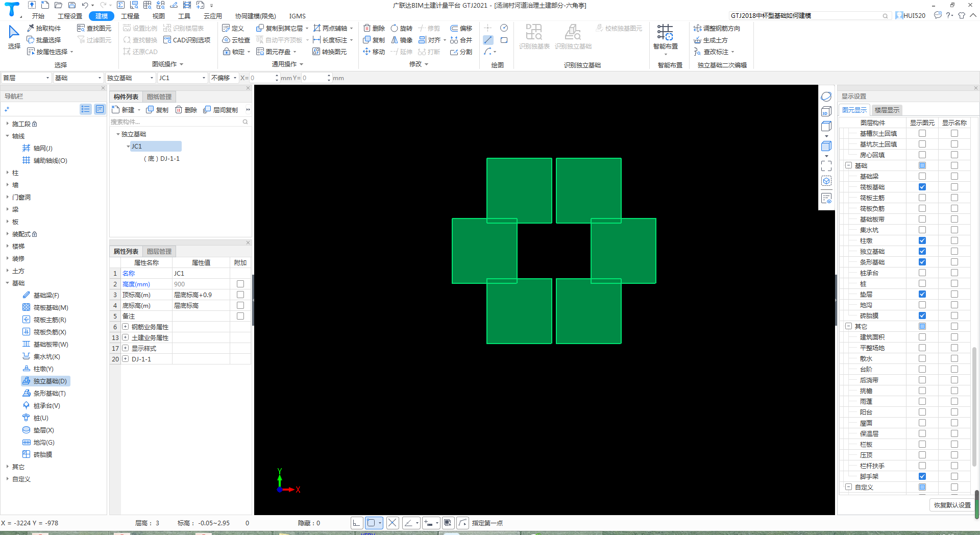Viewport: 980px width, 535px height.
Task: Expand 钢筋业务属性 property group
Action: [x=125, y=327]
